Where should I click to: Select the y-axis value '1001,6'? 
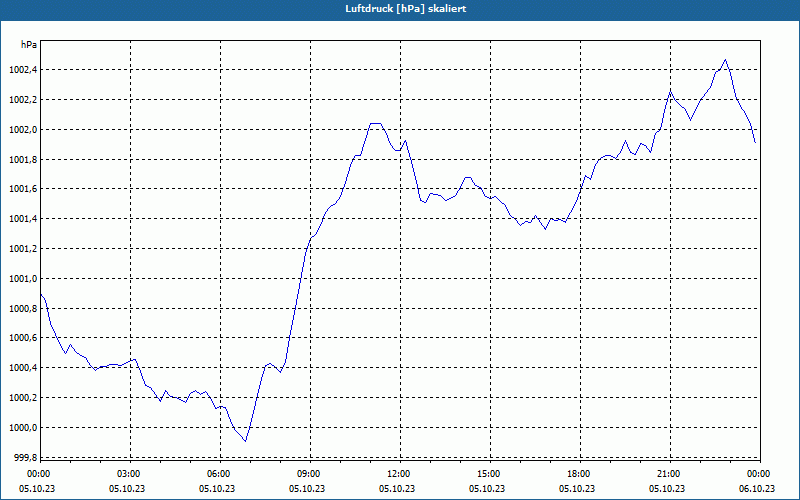[x=23, y=189]
